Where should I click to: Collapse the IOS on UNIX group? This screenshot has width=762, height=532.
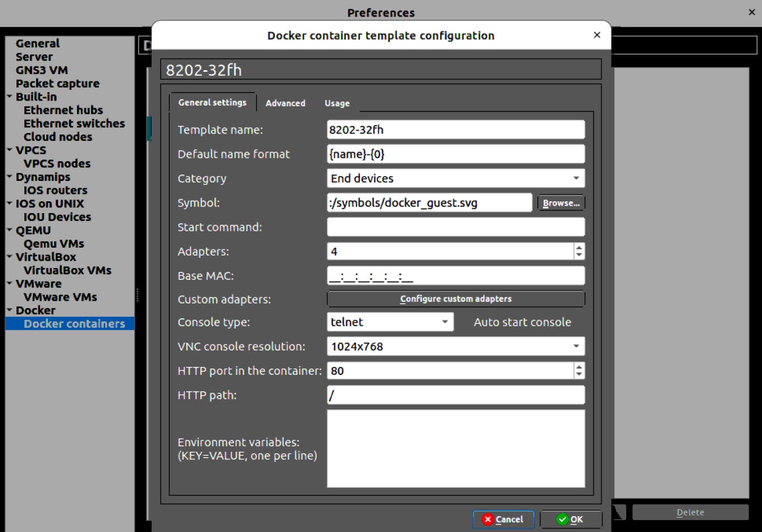(10, 204)
